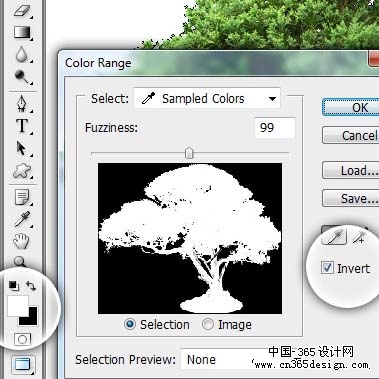Click the OK button
379x379 pixels.
[351, 107]
